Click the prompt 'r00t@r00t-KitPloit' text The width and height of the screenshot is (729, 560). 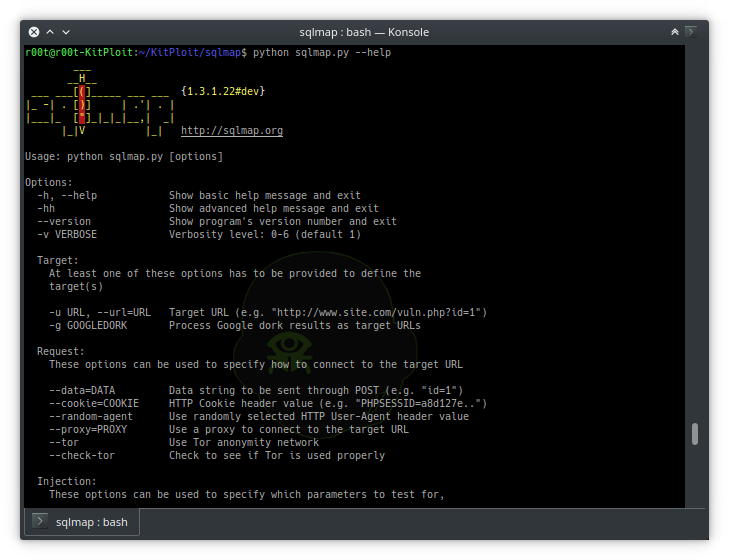click(x=79, y=53)
